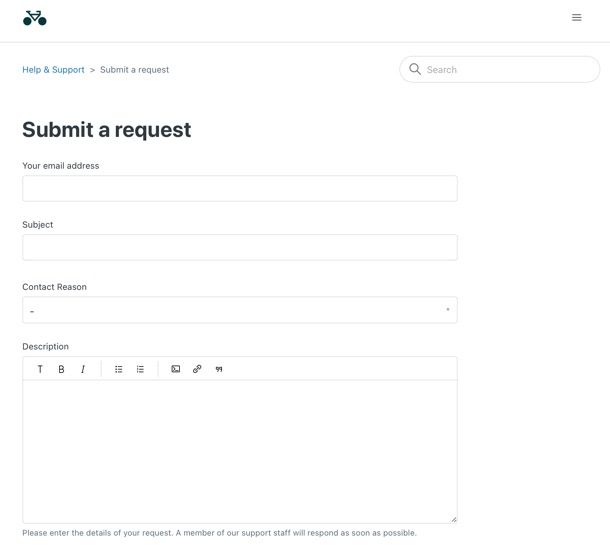
Task: Go to Help & Support breadcrumb
Action: (x=53, y=70)
